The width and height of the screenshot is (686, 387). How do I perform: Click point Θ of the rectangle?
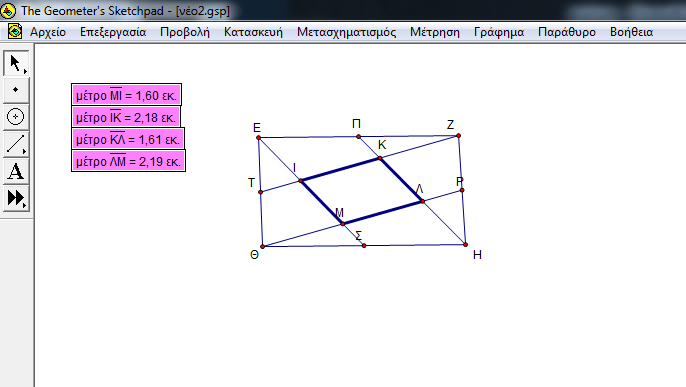coord(262,247)
